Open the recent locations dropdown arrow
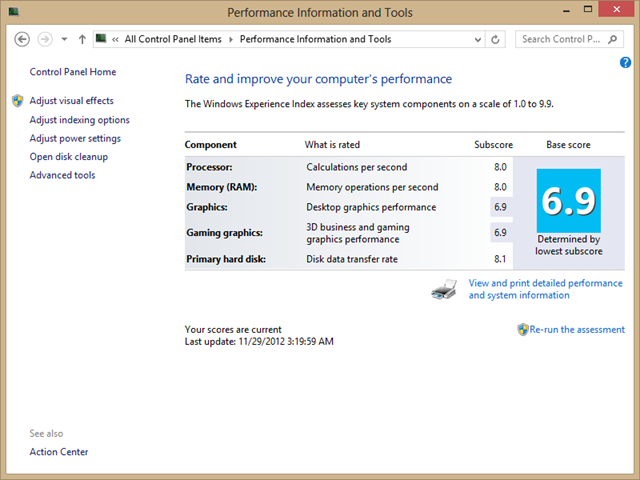This screenshot has width=640, height=480. 64,40
